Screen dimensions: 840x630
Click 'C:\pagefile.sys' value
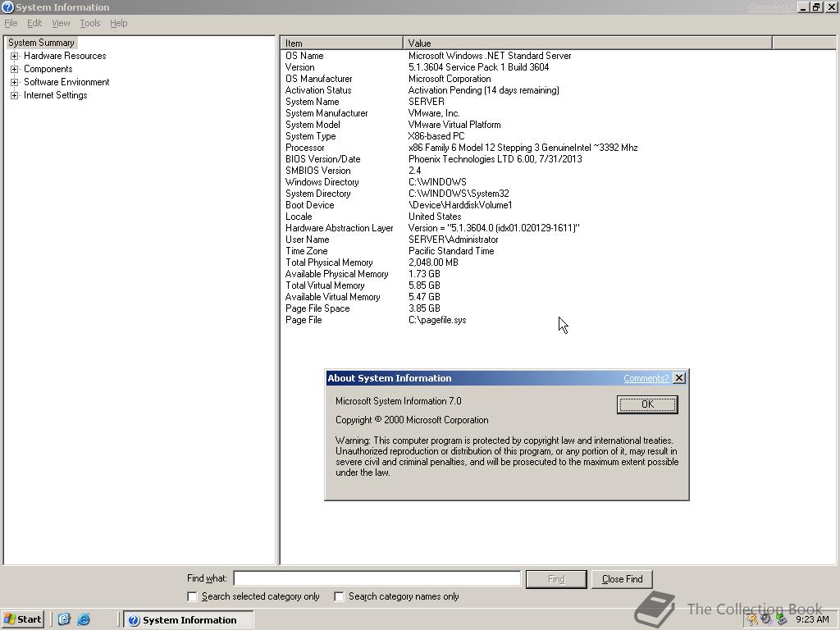437,320
